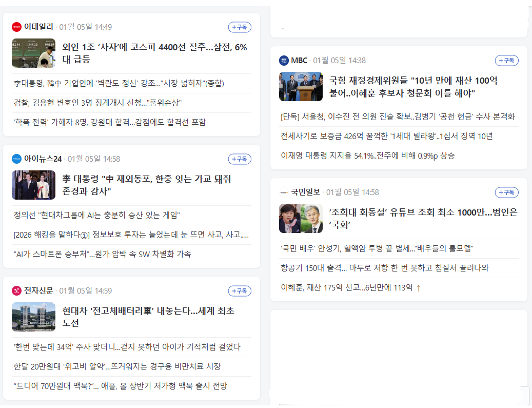Open article 검찰, 김용현 변호인 3명 징계개시 신청

pos(97,103)
